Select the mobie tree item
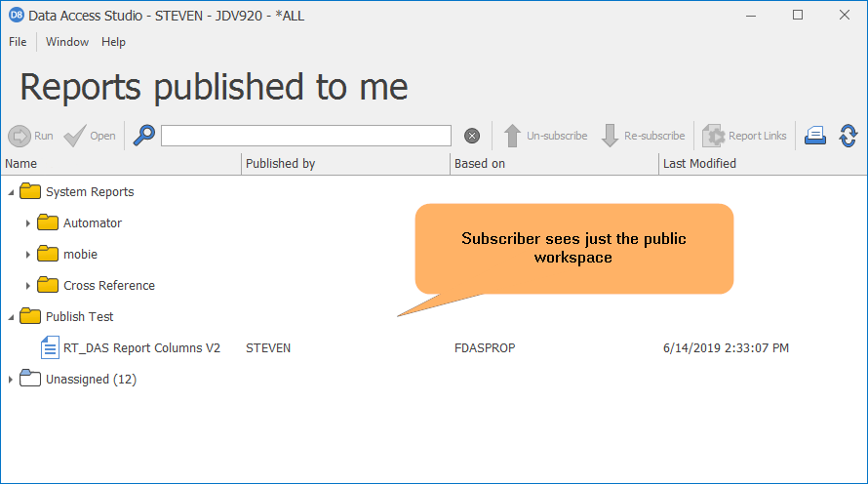This screenshot has height=484, width=868. click(x=80, y=254)
